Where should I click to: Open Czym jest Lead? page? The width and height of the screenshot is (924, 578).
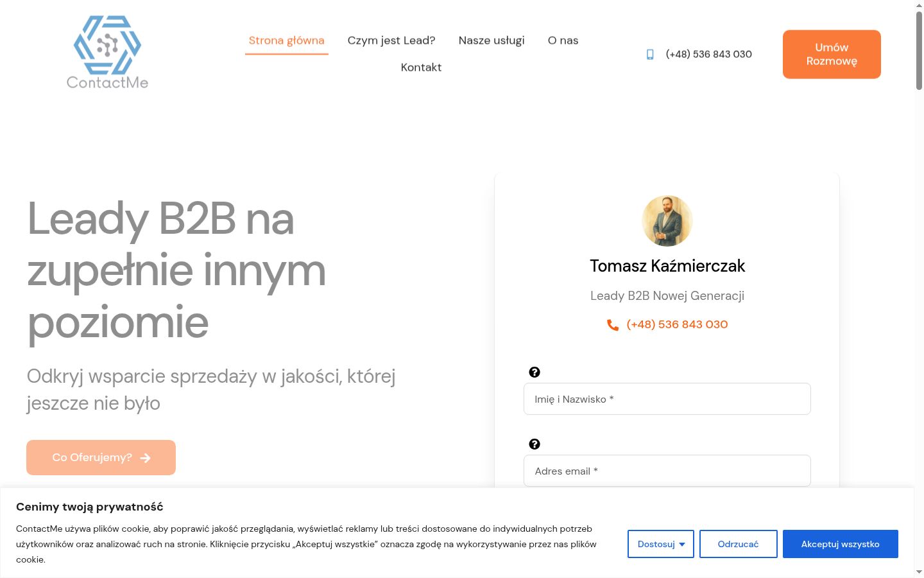point(391,40)
